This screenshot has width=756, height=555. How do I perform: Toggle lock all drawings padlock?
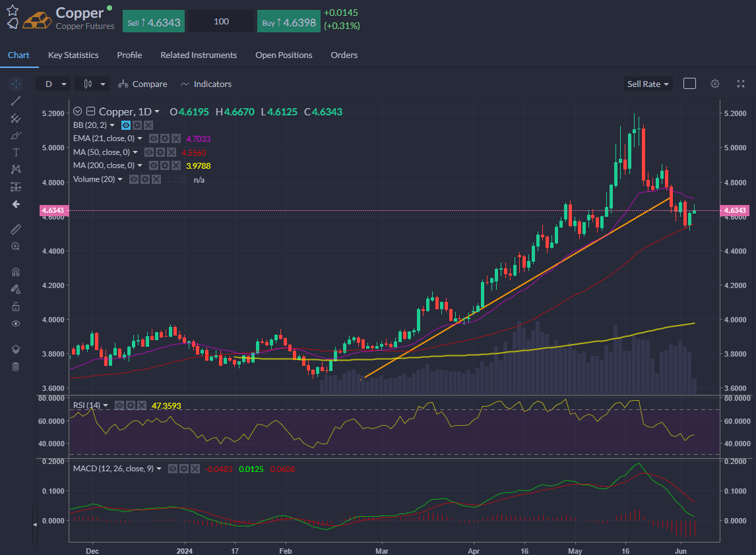16,307
